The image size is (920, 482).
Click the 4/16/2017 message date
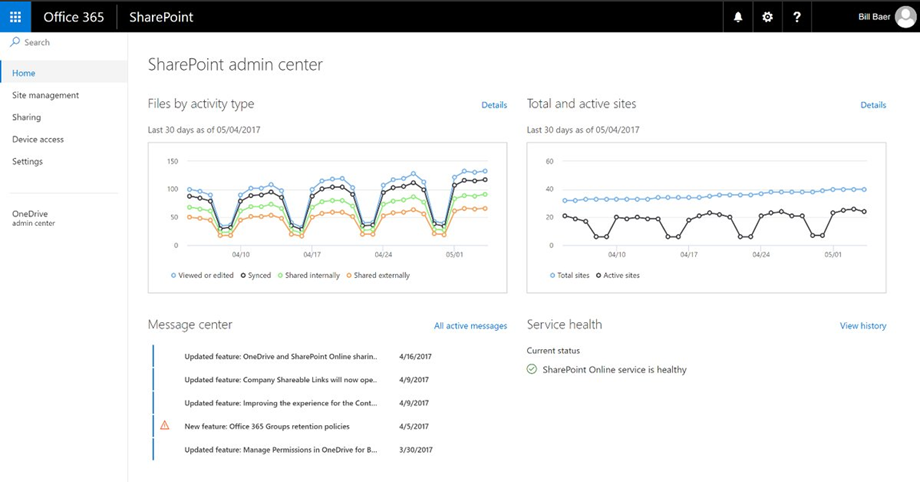(x=415, y=356)
